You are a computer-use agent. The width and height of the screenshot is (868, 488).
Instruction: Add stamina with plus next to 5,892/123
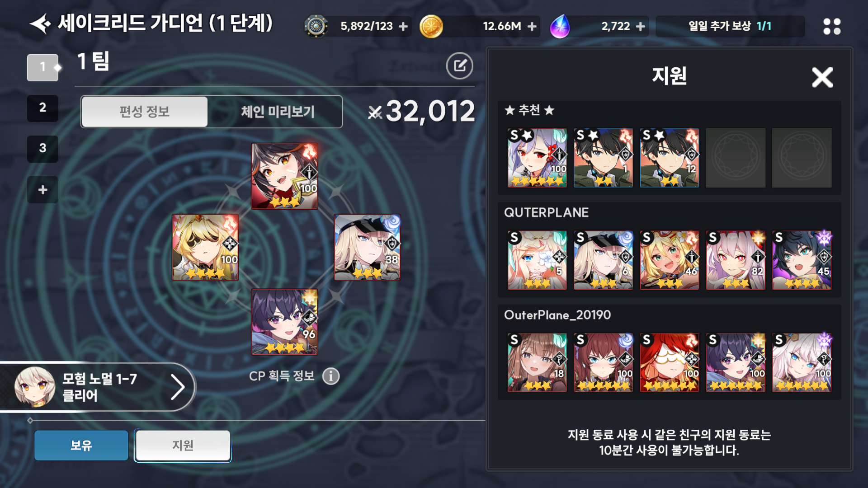[403, 27]
